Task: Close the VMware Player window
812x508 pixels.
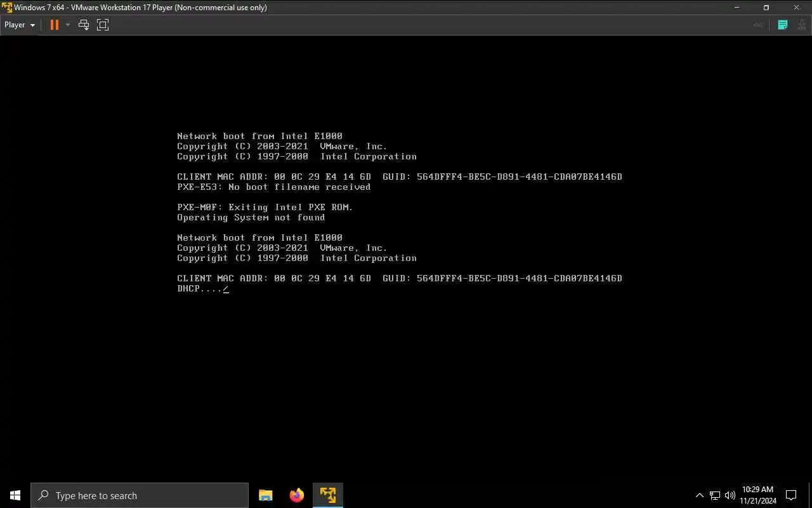Action: click(797, 8)
